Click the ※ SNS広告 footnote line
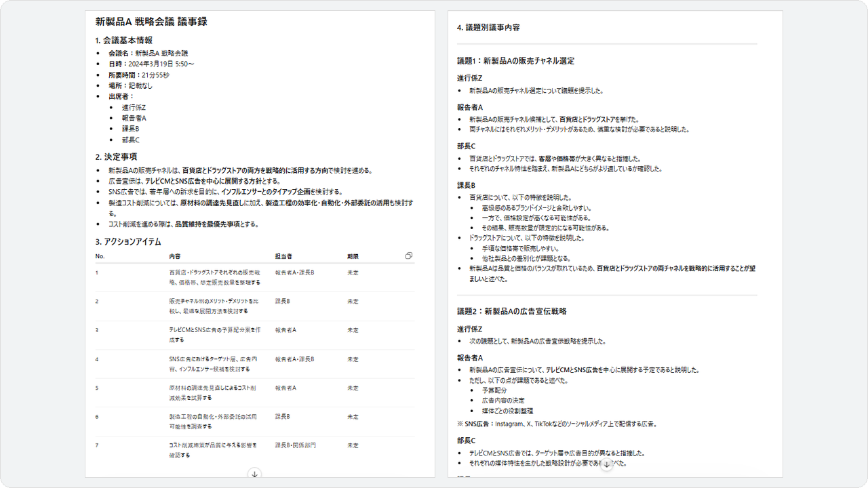 [557, 424]
